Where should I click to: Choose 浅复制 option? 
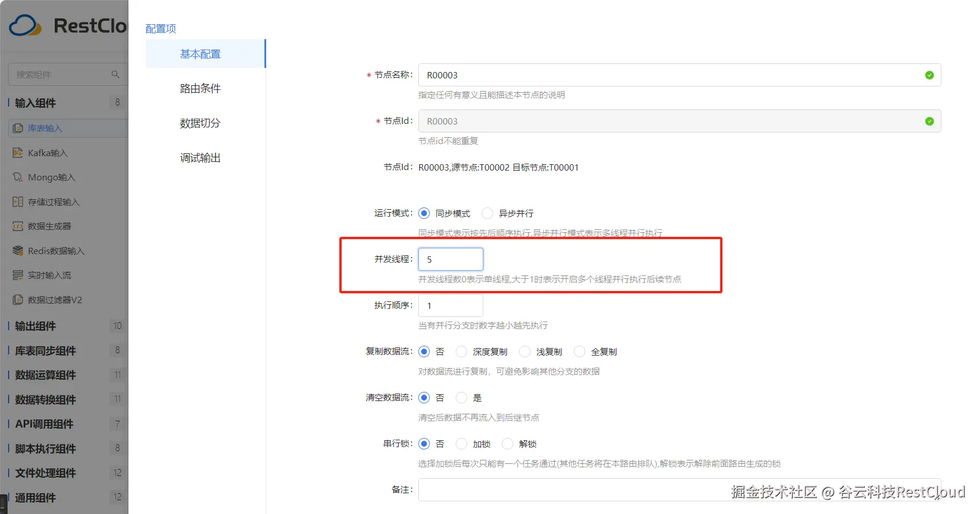click(525, 352)
